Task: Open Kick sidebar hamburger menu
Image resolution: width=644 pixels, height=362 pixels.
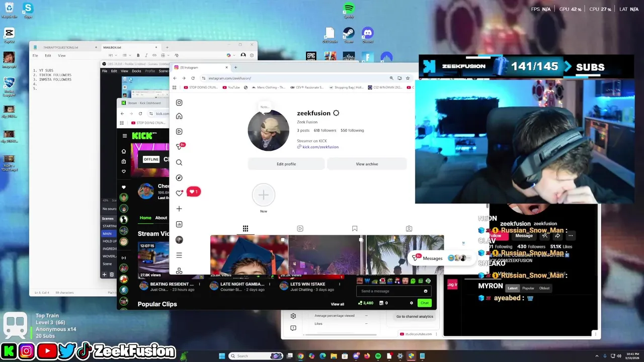Action: [125, 136]
